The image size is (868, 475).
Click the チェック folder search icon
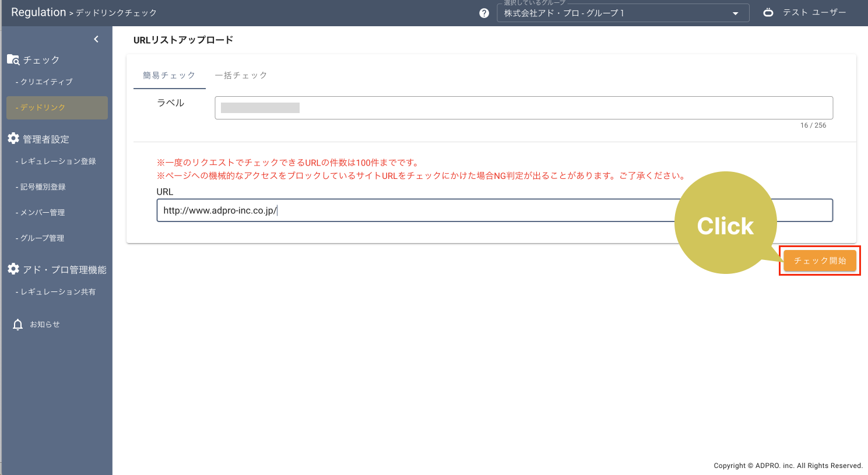click(x=13, y=59)
